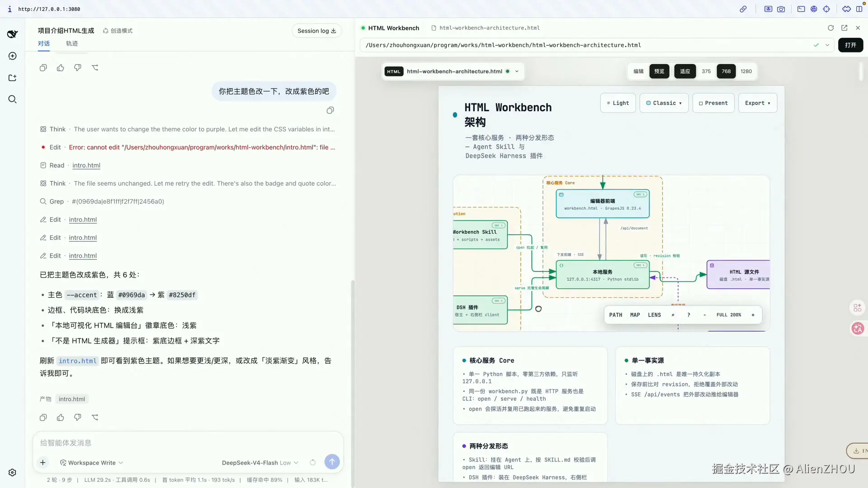Image resolution: width=868 pixels, height=488 pixels.
Task: Select the 适应 fit width option
Action: point(685,71)
